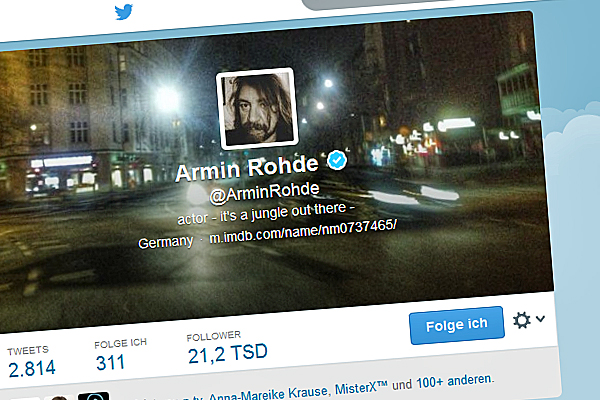Click the @ArminRohde handle
This screenshot has width=600, height=400.
coord(264,193)
